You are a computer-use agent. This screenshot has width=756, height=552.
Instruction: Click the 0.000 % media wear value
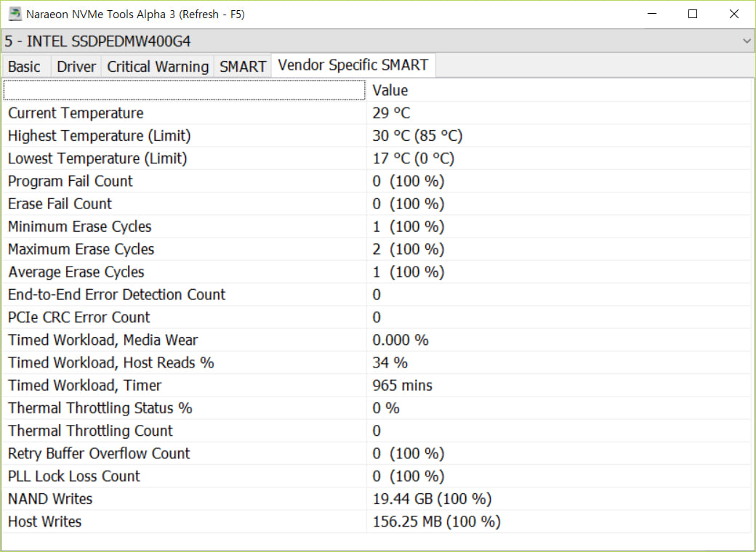coord(401,340)
